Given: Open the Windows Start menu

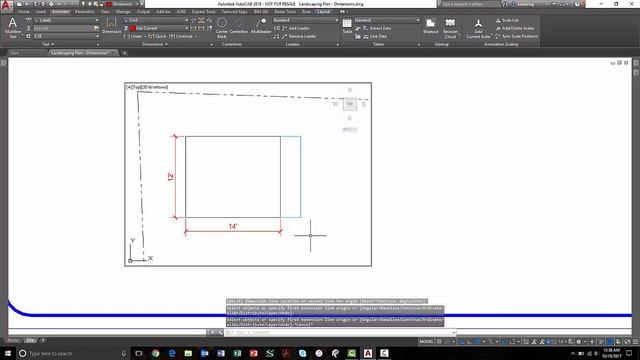Looking at the screenshot, I should coord(8,353).
